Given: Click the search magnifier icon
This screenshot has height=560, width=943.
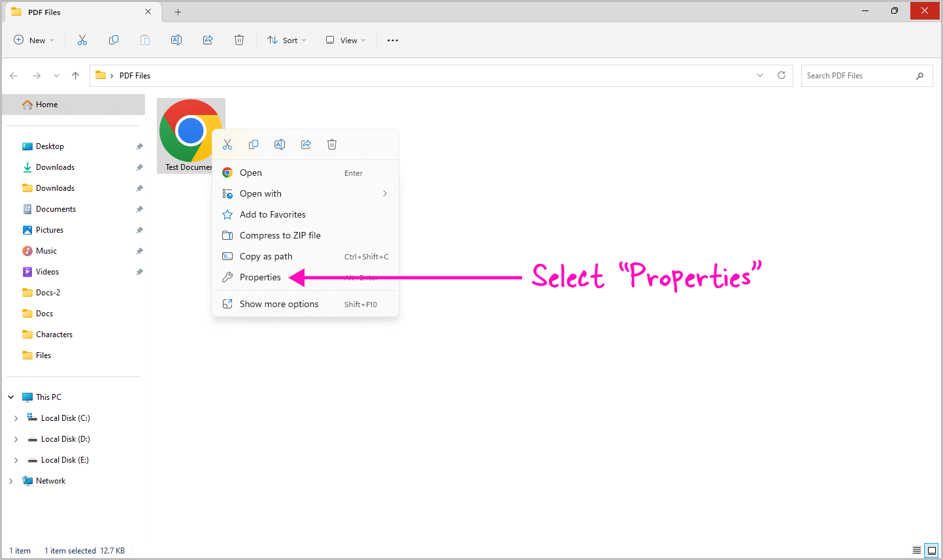Looking at the screenshot, I should click(919, 76).
